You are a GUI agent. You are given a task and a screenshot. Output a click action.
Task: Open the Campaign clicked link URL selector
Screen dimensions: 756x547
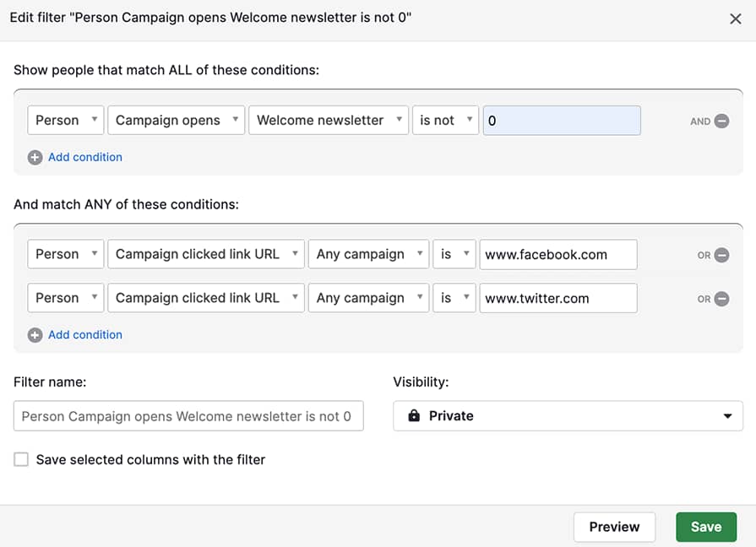pyautogui.click(x=205, y=254)
